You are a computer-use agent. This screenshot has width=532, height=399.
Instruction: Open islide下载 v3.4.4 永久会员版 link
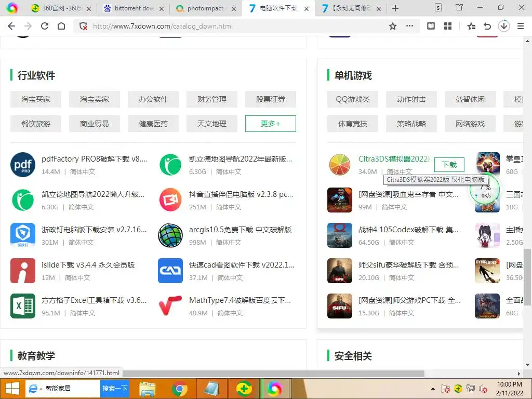click(x=88, y=265)
